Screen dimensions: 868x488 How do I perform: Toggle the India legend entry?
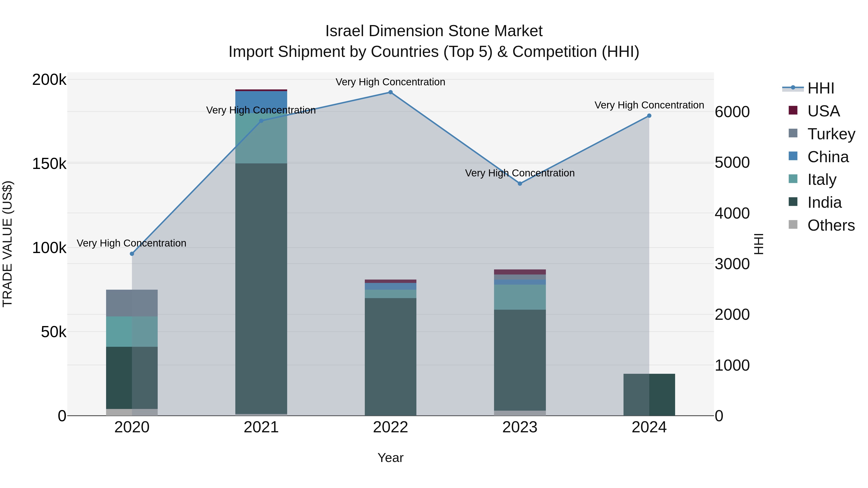[x=815, y=202]
